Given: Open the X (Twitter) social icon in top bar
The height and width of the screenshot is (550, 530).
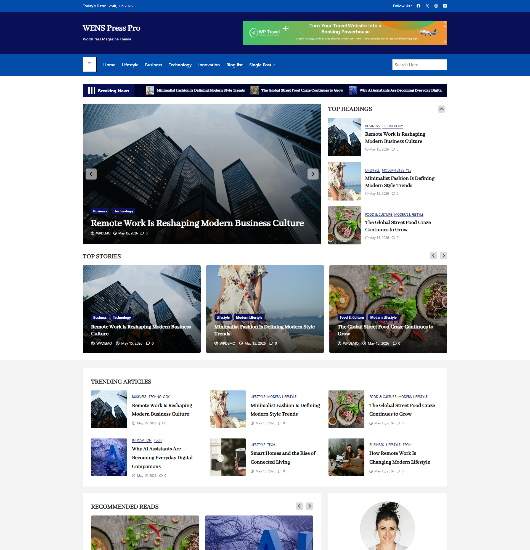Looking at the screenshot, I should pos(427,6).
